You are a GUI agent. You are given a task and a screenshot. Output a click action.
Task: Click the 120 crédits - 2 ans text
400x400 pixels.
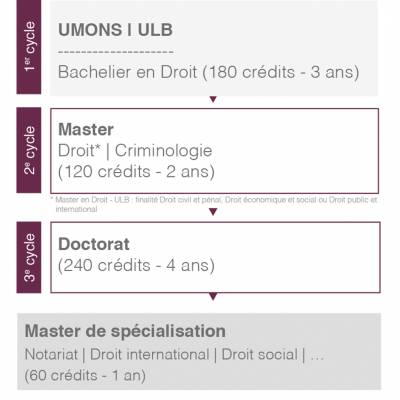(x=136, y=172)
